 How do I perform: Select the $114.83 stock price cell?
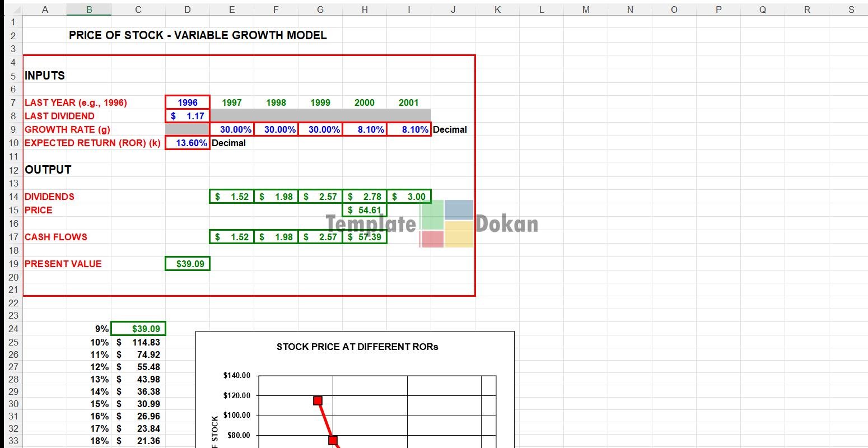click(138, 342)
